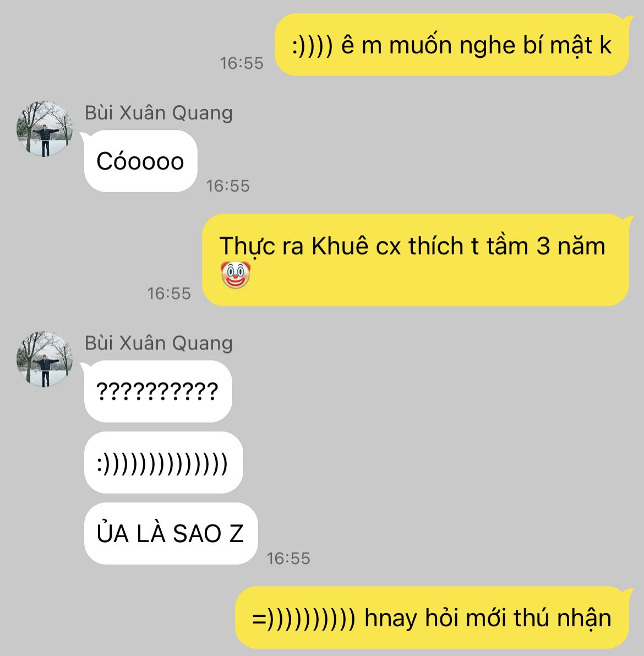Click the word 'Khuê' in yellow bubble

point(340,245)
